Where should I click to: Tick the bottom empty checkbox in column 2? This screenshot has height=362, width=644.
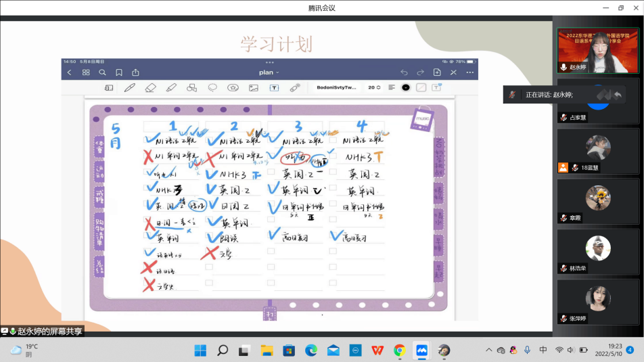point(209,282)
